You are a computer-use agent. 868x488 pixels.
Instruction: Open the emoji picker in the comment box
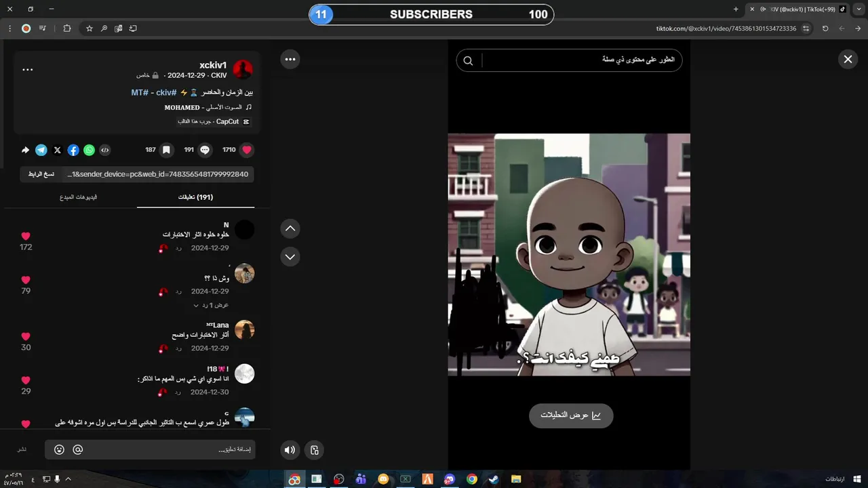click(60, 449)
